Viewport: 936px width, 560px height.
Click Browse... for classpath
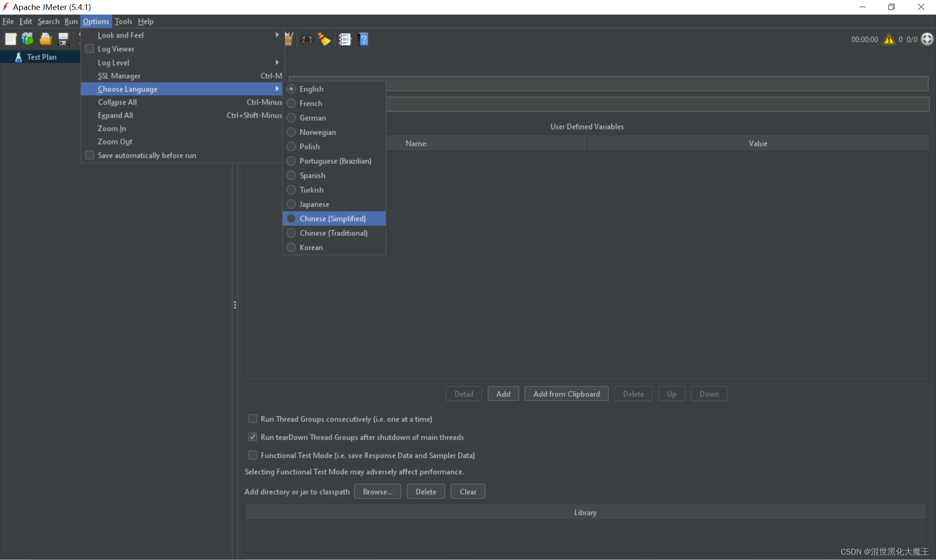pyautogui.click(x=377, y=492)
